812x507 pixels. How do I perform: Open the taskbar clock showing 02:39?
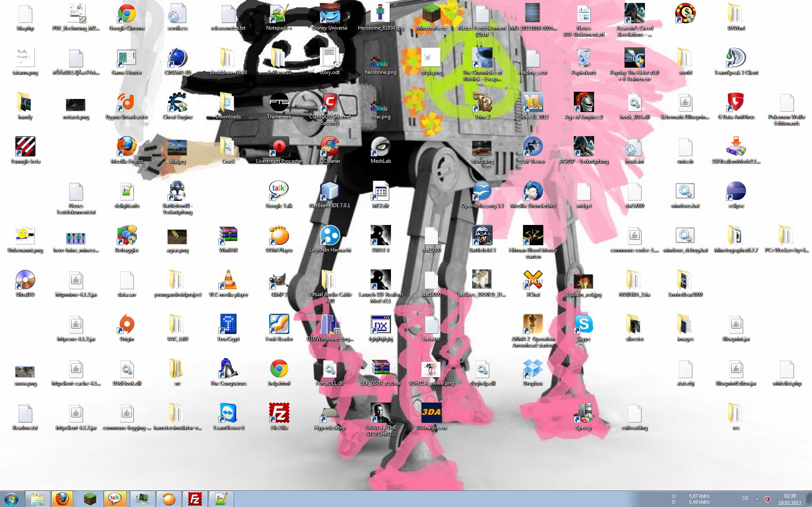(790, 499)
